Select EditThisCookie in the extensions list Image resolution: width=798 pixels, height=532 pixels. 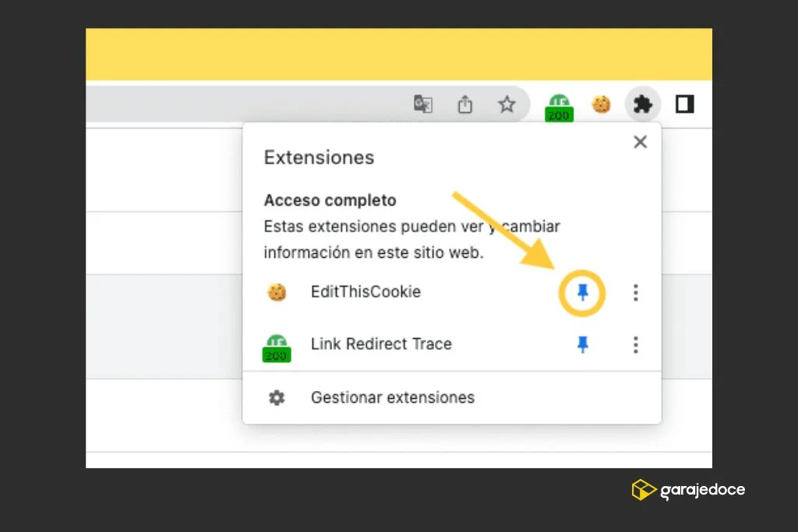[366, 292]
